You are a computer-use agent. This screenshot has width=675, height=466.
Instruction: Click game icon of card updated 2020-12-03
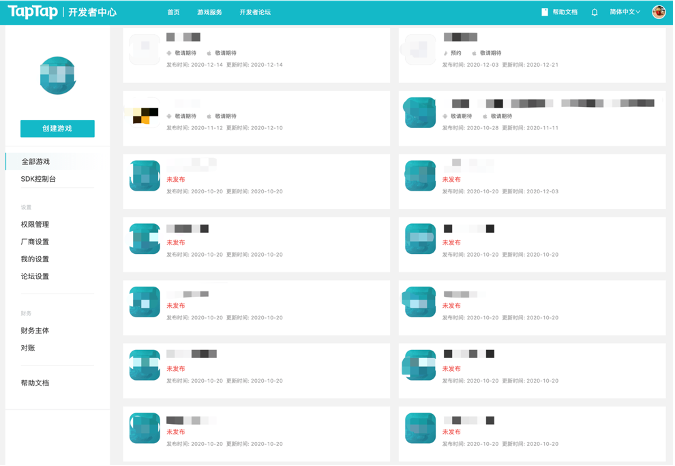pos(420,176)
